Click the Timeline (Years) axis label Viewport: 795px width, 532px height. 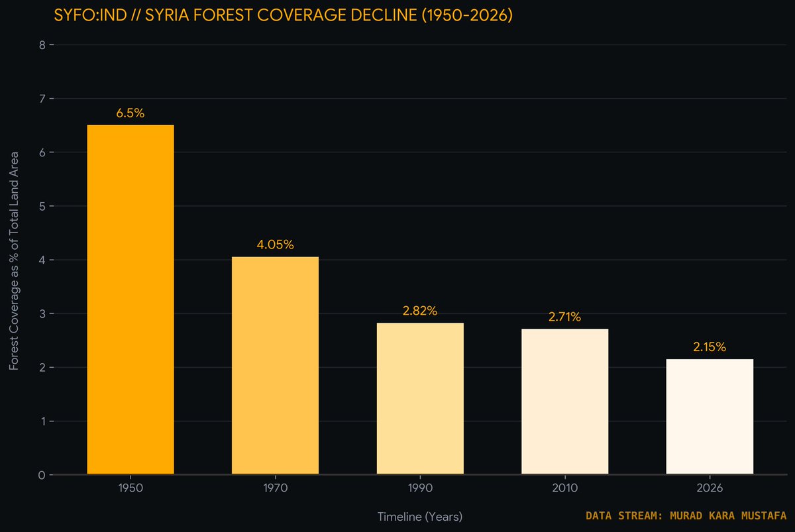pyautogui.click(x=420, y=517)
